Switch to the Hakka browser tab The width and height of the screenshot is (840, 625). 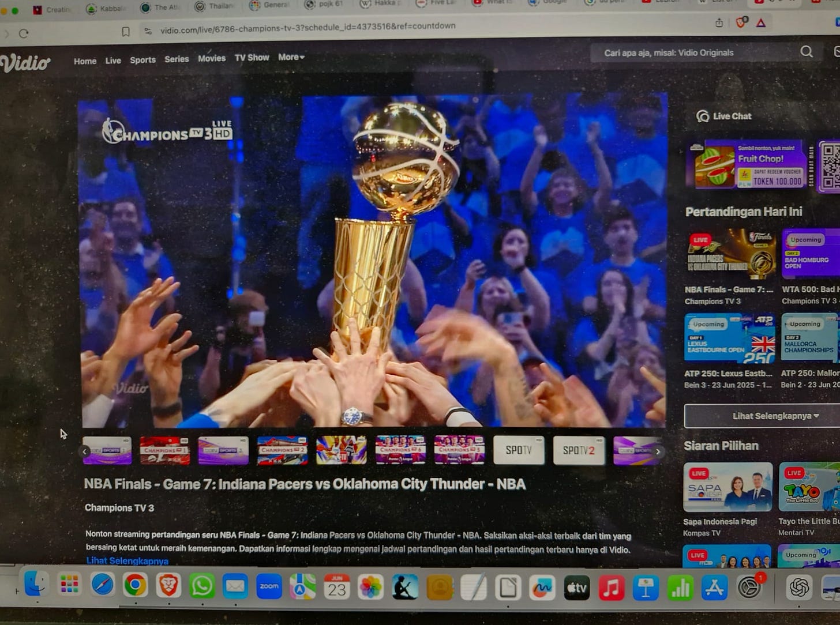pyautogui.click(x=380, y=3)
